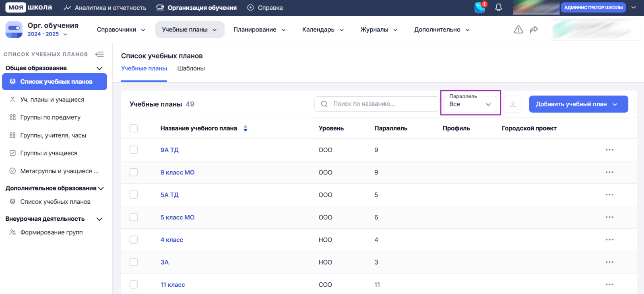
Task: Click Добавить учебный план button
Action: tap(578, 104)
